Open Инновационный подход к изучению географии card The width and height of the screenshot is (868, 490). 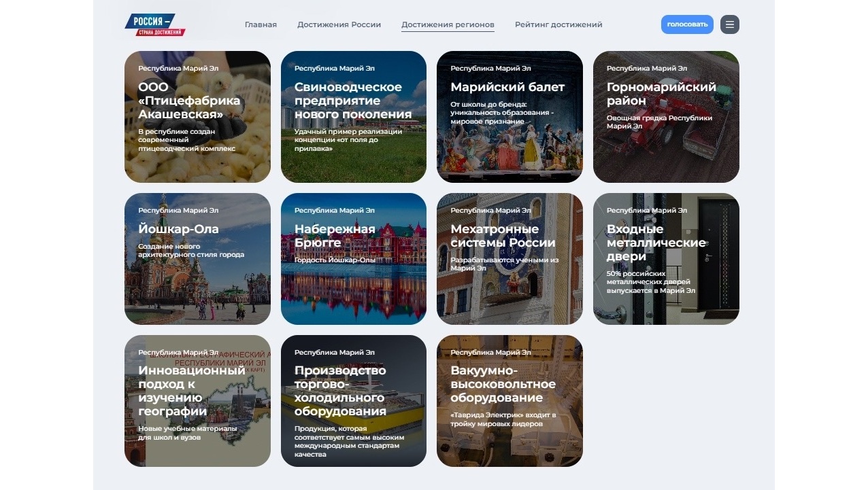197,401
